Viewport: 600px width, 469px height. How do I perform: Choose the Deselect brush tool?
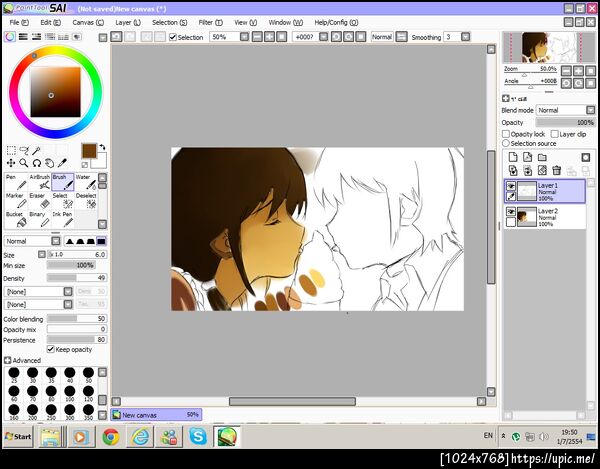point(86,200)
